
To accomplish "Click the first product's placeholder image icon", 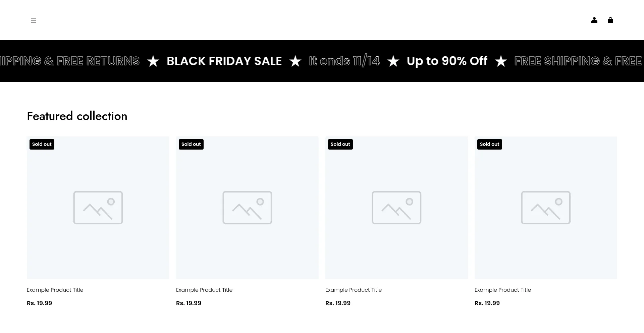I will 98,208.
